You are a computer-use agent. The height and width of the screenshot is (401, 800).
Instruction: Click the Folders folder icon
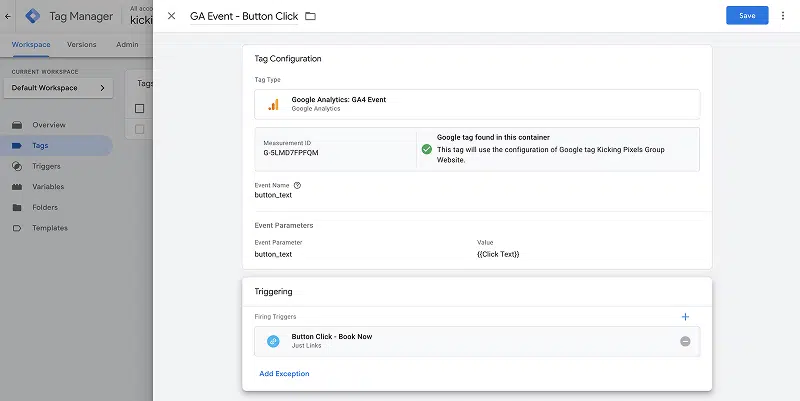17,208
